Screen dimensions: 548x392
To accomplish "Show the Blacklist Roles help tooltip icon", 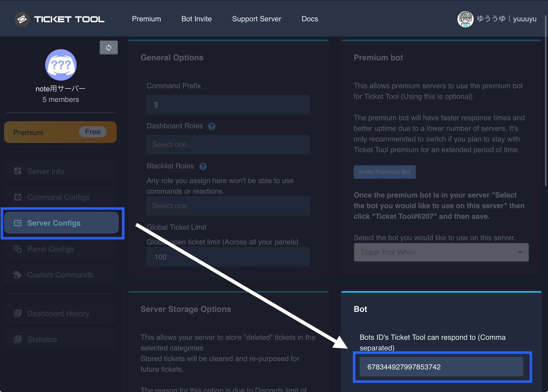I will 203,166.
